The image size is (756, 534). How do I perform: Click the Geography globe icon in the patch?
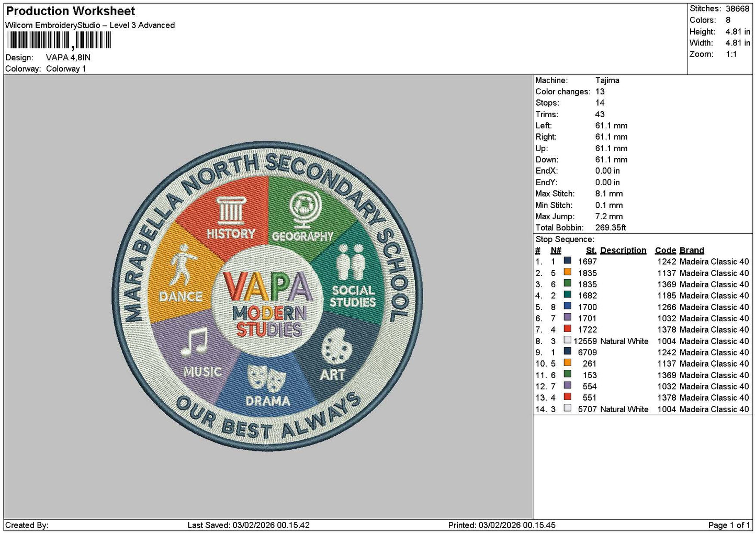pyautogui.click(x=305, y=210)
